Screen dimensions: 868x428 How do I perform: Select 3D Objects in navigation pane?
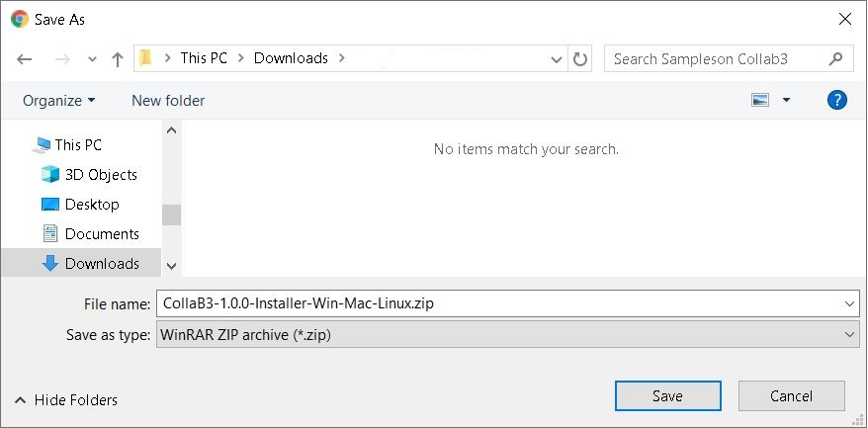click(x=100, y=175)
